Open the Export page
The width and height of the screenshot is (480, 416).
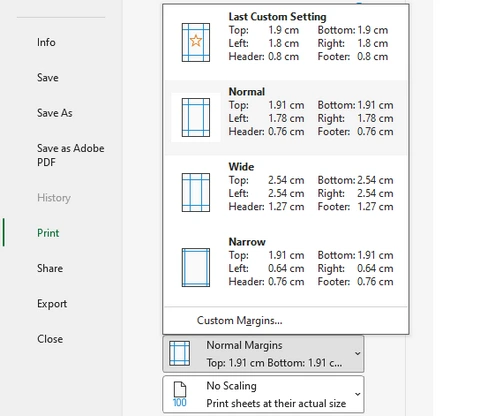[52, 304]
